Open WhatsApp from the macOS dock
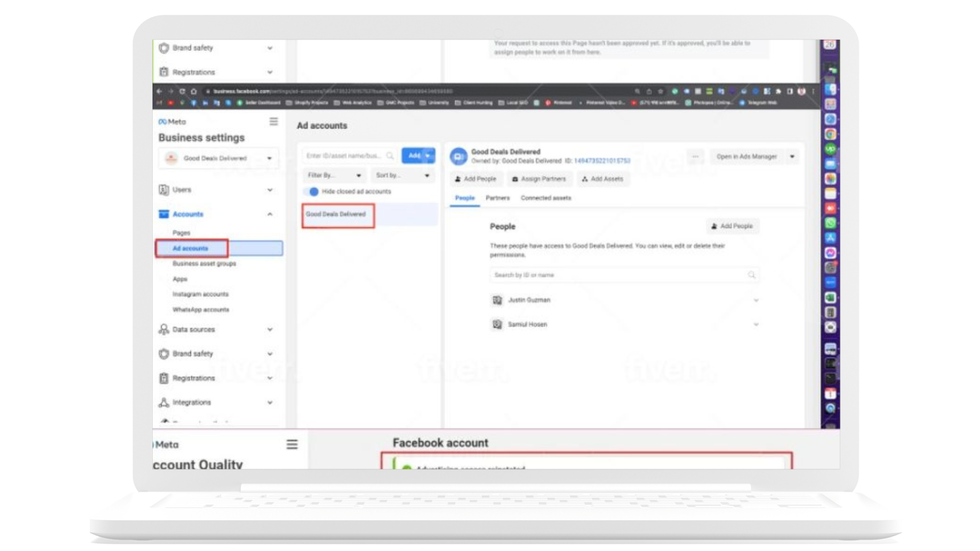The width and height of the screenshot is (980, 551). tap(830, 223)
